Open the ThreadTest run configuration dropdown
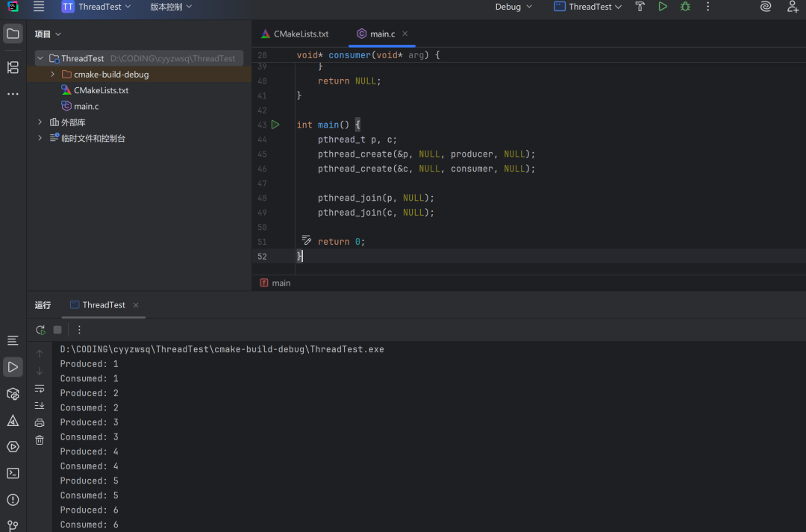Viewport: 806px width, 532px height. (587, 7)
